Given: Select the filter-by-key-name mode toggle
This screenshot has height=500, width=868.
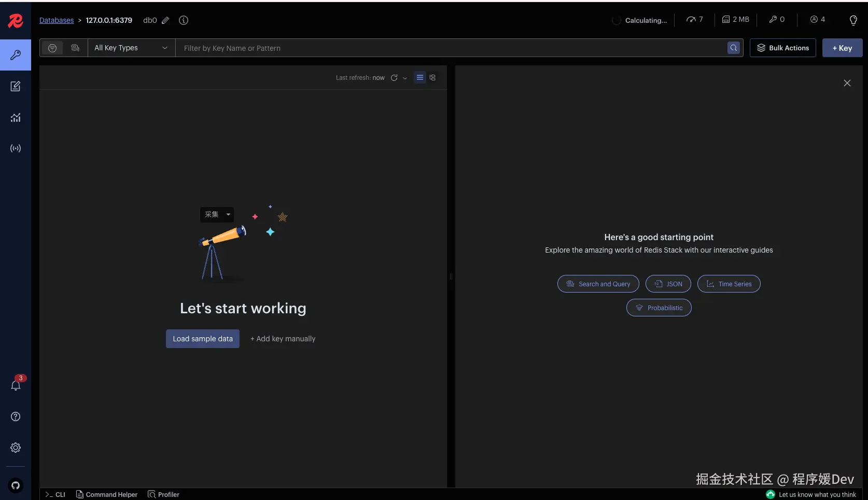Looking at the screenshot, I should click(x=52, y=48).
